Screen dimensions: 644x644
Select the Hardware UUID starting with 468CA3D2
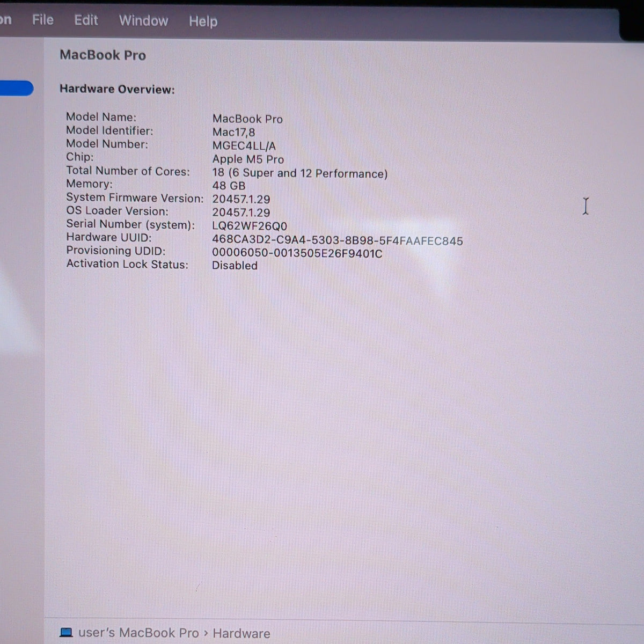337,241
